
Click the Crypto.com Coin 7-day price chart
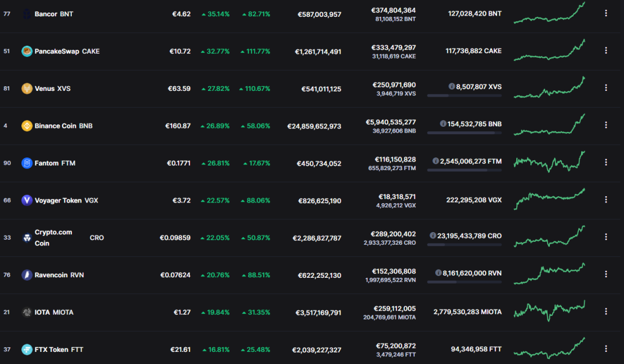tap(549, 237)
